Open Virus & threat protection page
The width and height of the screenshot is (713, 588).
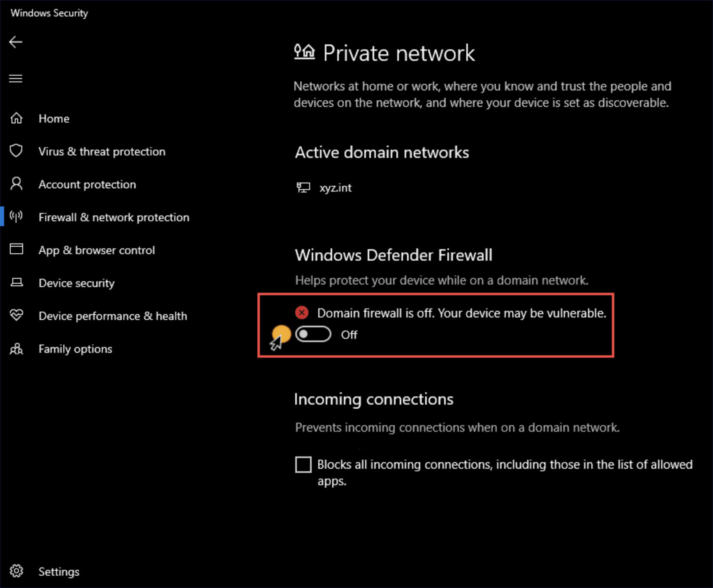[102, 151]
